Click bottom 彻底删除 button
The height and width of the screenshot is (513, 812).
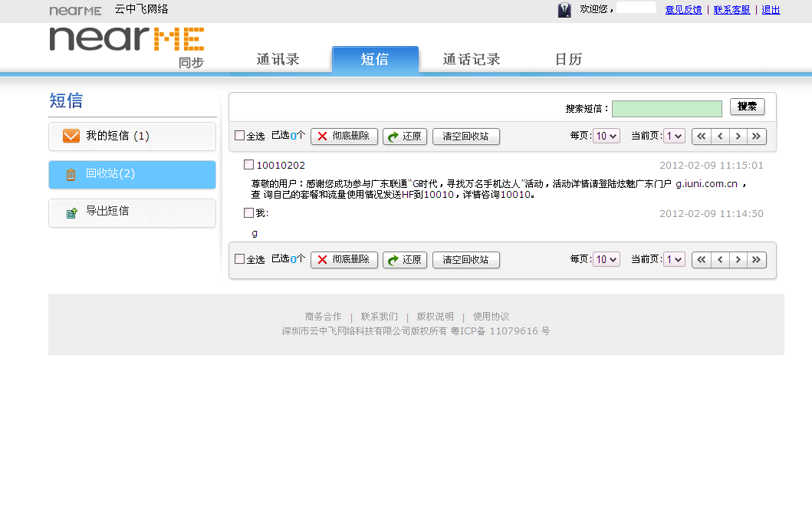(344, 259)
